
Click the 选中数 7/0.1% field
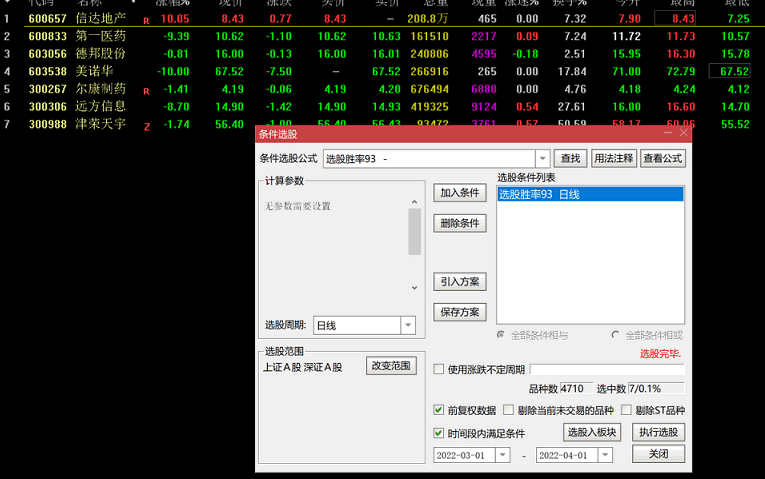point(656,388)
